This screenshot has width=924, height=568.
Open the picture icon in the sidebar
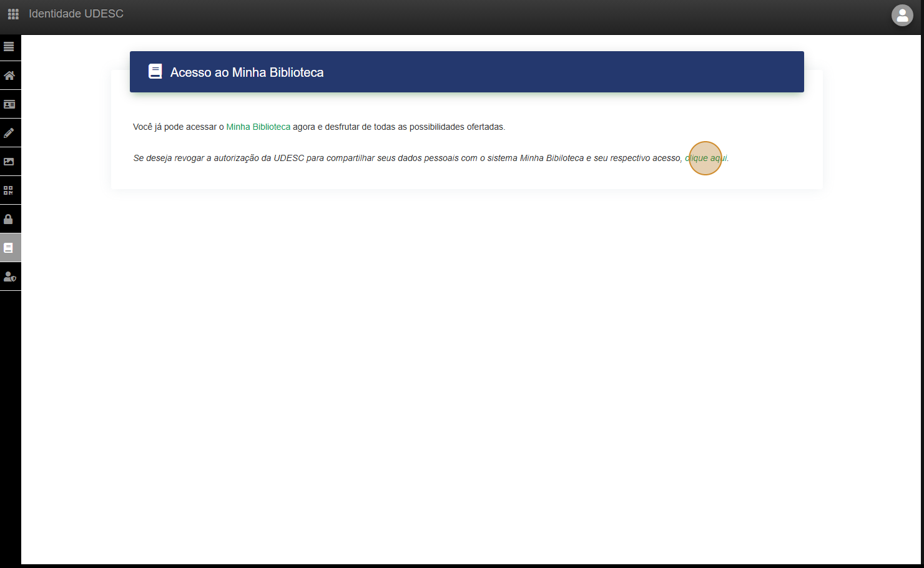coord(9,162)
